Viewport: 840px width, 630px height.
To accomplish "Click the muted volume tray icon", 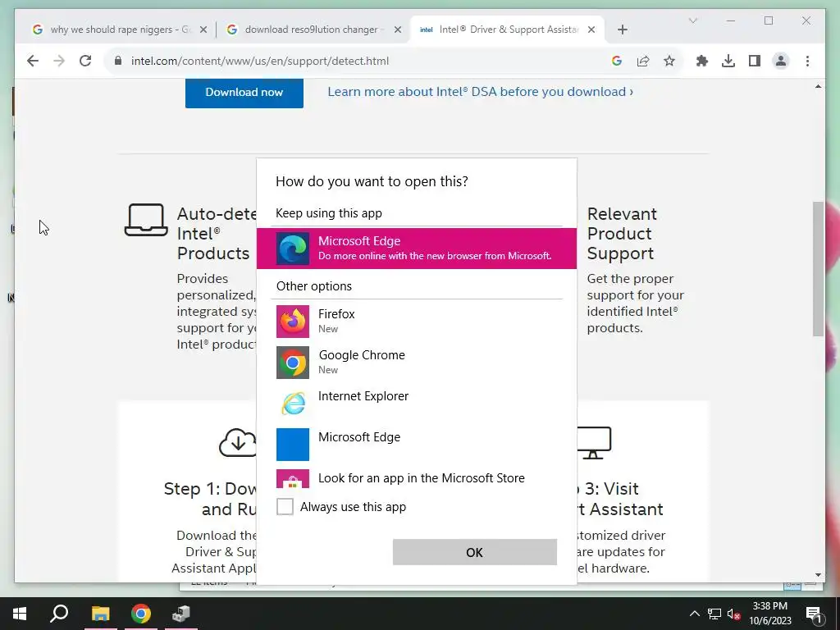I will pos(733,614).
